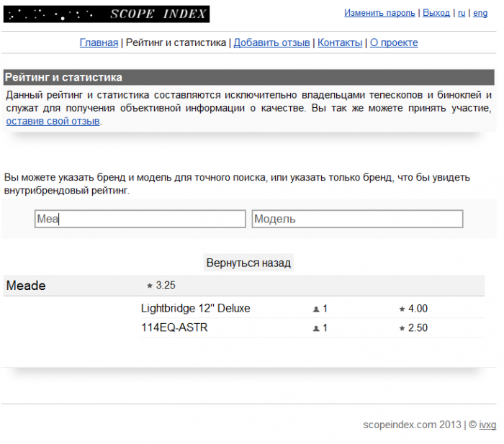504x444 pixels.
Task: Open the 114EQ-ASTR model row
Action: click(x=312, y=327)
